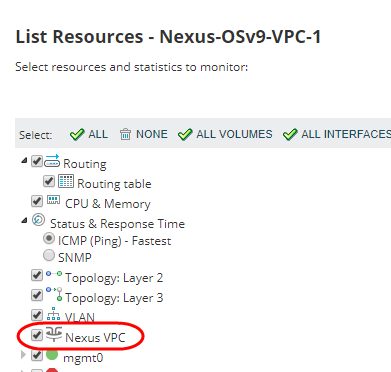Screen dimensions: 391x372
Task: Click the CPU & Memory label
Action: [108, 204]
